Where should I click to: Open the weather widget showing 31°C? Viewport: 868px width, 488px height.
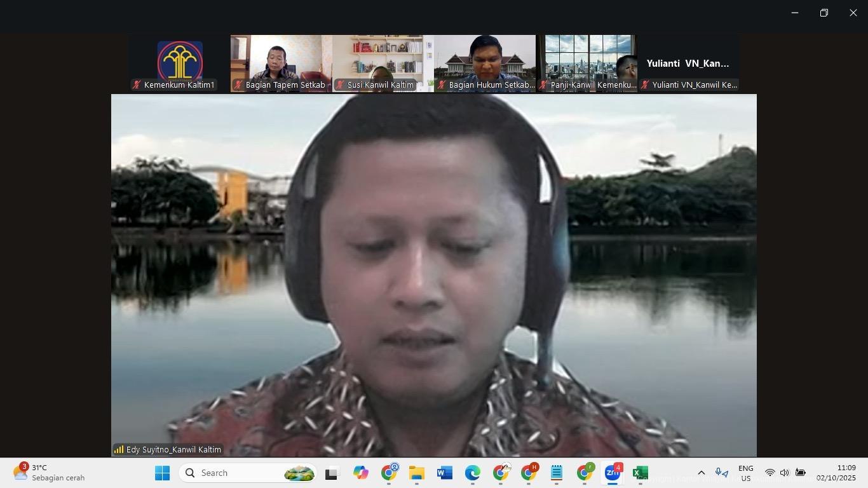(x=50, y=473)
